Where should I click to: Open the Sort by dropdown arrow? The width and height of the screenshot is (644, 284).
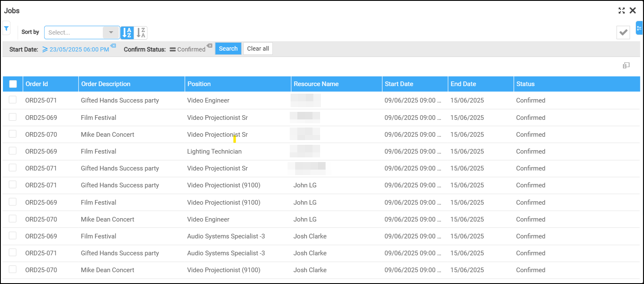[x=111, y=32]
